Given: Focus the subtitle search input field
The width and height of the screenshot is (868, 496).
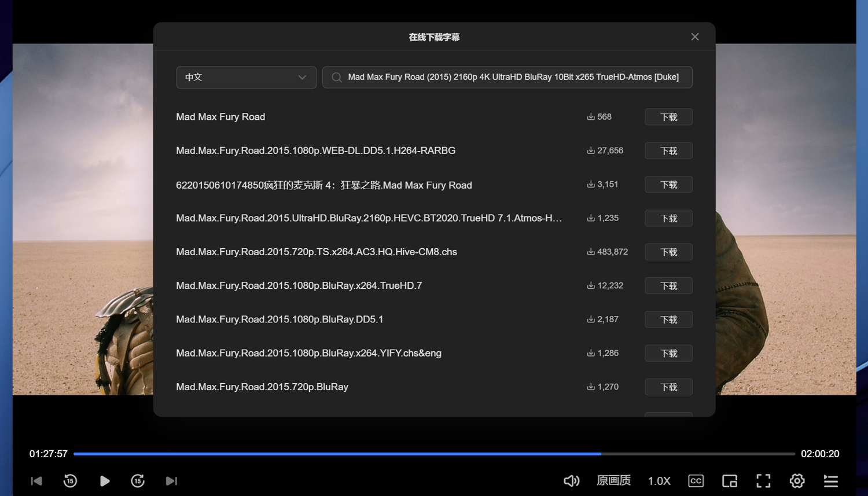Looking at the screenshot, I should 507,77.
